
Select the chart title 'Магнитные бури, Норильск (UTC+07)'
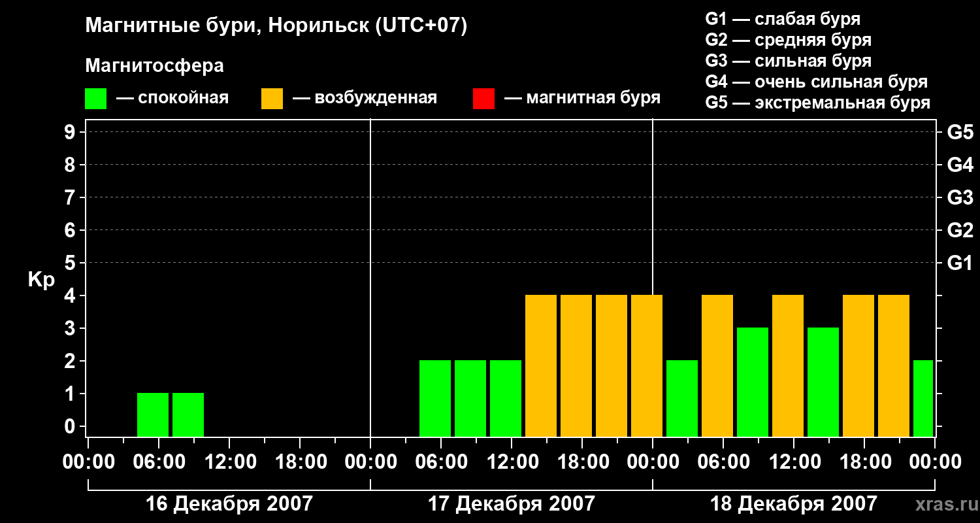[x=276, y=26]
